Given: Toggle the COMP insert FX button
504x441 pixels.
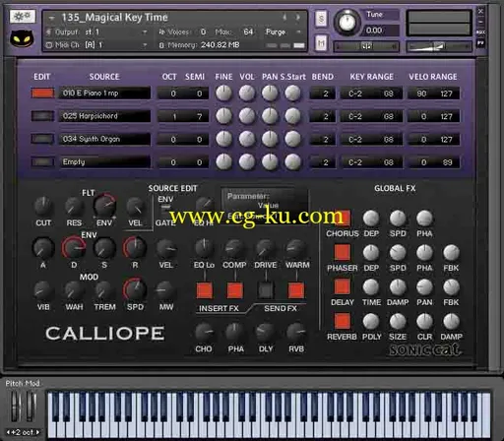Looking at the screenshot, I should click(234, 290).
